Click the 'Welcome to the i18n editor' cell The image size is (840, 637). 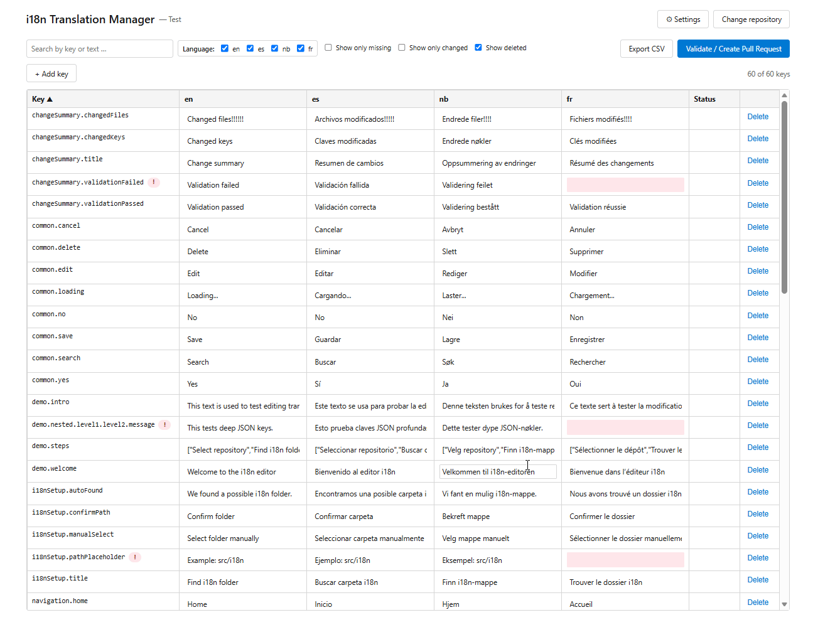coord(243,471)
